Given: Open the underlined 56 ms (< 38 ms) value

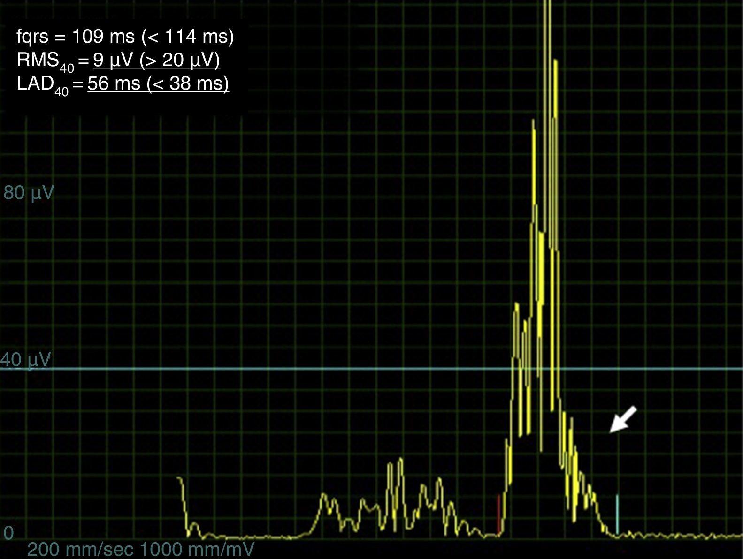Looking at the screenshot, I should point(158,83).
